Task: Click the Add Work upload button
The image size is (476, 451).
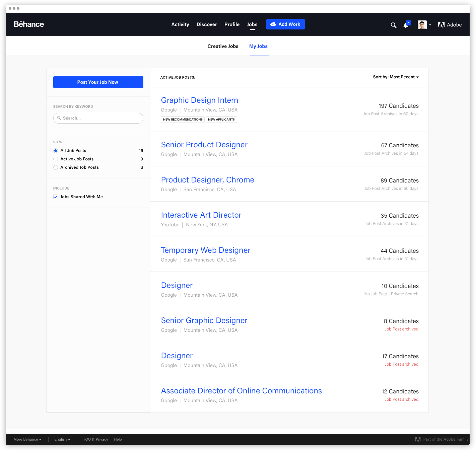Action: pos(285,24)
